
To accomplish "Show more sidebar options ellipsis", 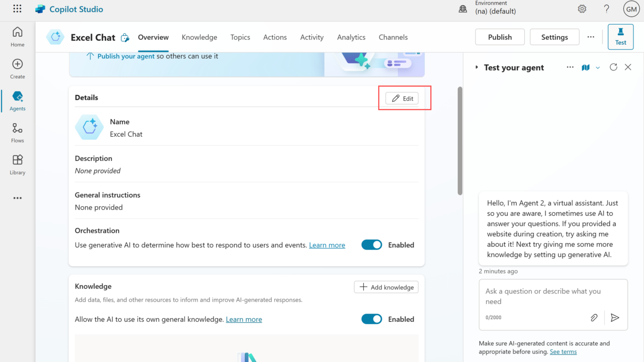I will (18, 198).
